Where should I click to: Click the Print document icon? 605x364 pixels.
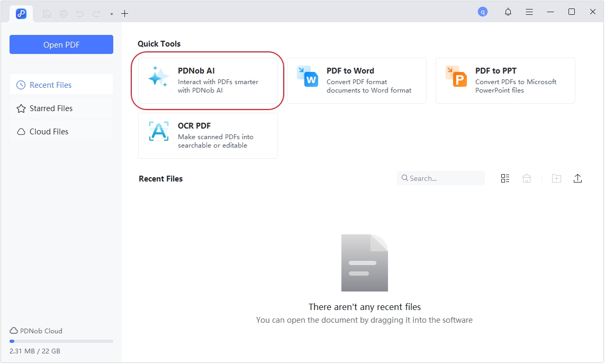64,14
